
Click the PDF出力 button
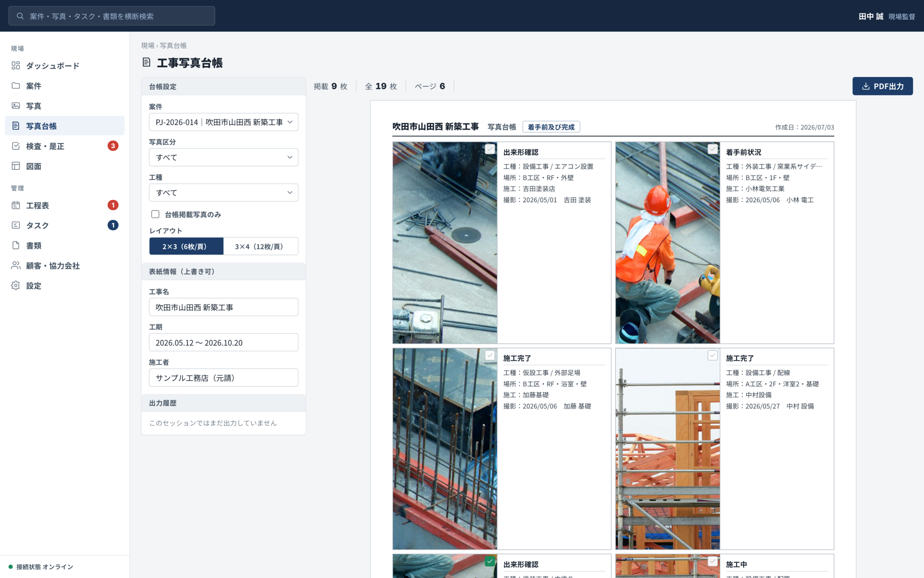pyautogui.click(x=882, y=86)
